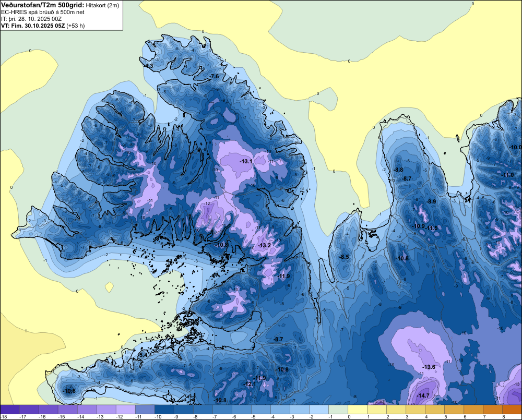This screenshot has height=420, width=522.
Task: Click the -5.4 temperature label
Action: pyautogui.click(x=143, y=355)
